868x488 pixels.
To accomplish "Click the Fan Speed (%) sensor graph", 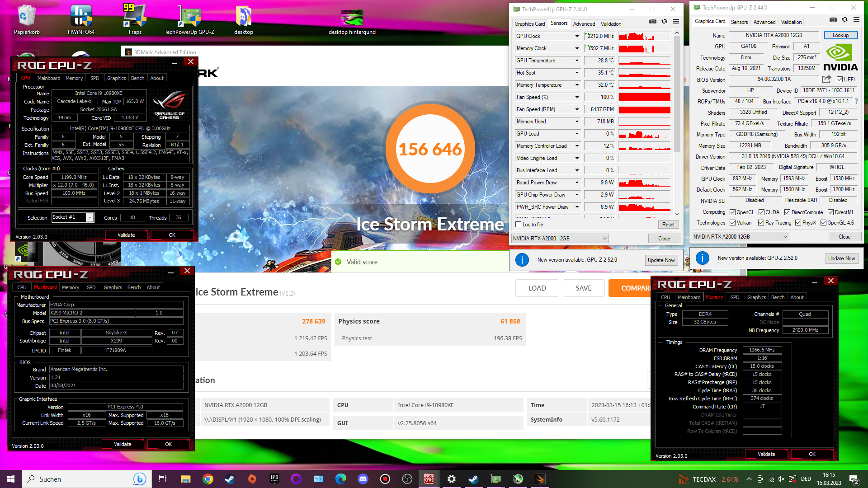I will tap(644, 97).
